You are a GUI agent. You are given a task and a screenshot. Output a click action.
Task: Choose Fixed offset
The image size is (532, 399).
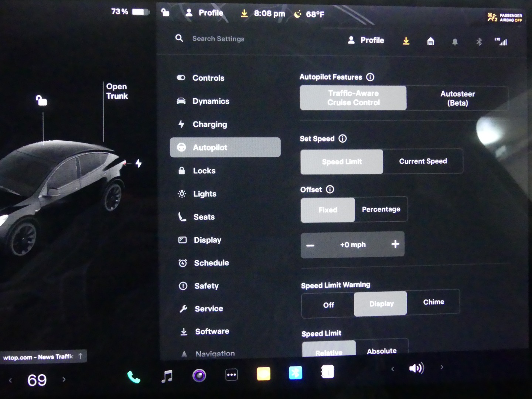328,210
